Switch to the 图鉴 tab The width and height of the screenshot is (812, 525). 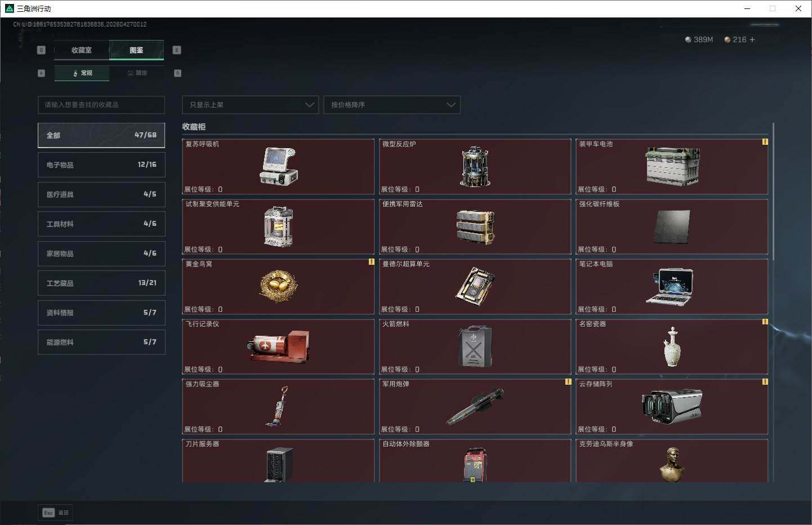point(136,50)
